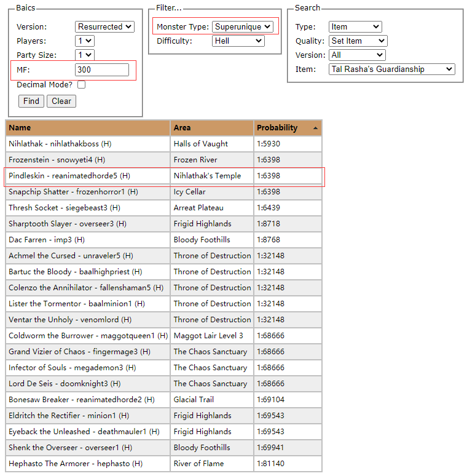Image resolution: width=467 pixels, height=476 pixels.
Task: Expand the Quality dropdown showing Set Item
Action: point(358,41)
